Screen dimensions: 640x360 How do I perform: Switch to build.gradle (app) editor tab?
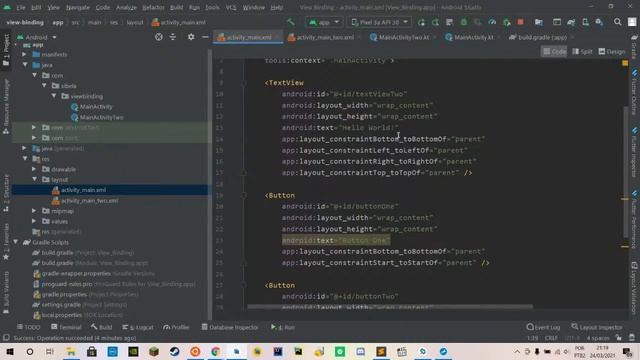[542, 37]
